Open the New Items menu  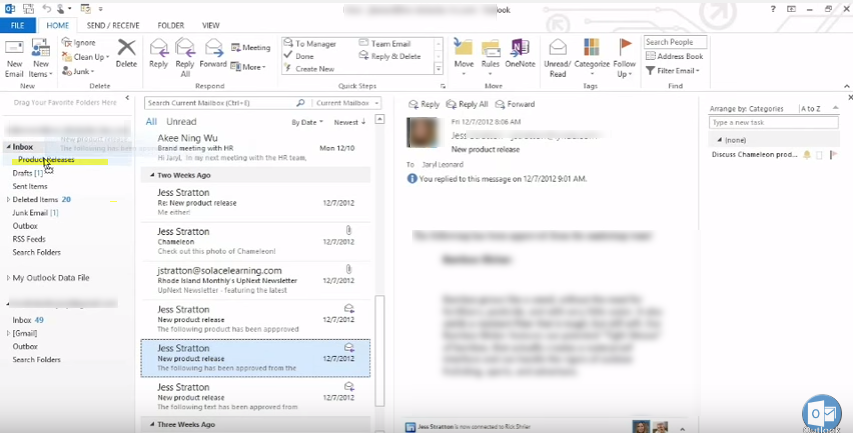pos(40,59)
